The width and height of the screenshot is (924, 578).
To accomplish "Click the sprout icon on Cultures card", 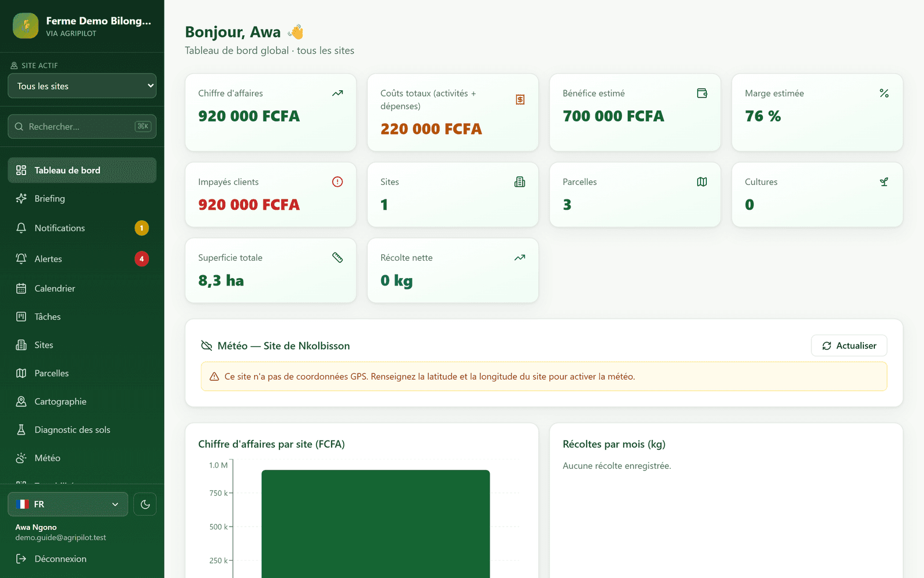I will [884, 182].
